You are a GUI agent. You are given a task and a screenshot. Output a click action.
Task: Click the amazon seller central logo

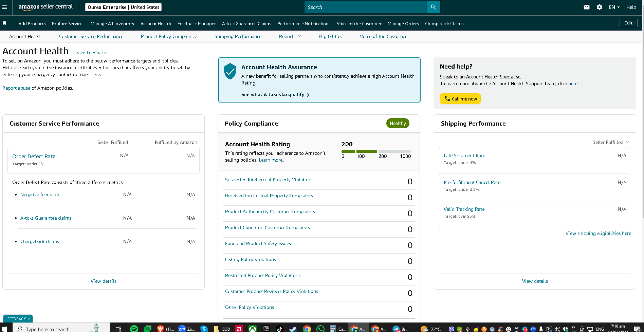(x=45, y=7)
